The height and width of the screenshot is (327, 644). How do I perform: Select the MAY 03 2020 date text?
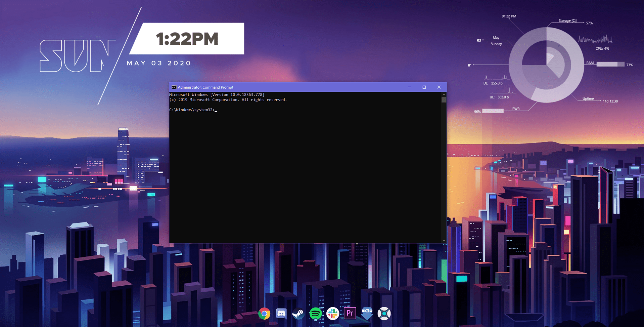(x=158, y=63)
